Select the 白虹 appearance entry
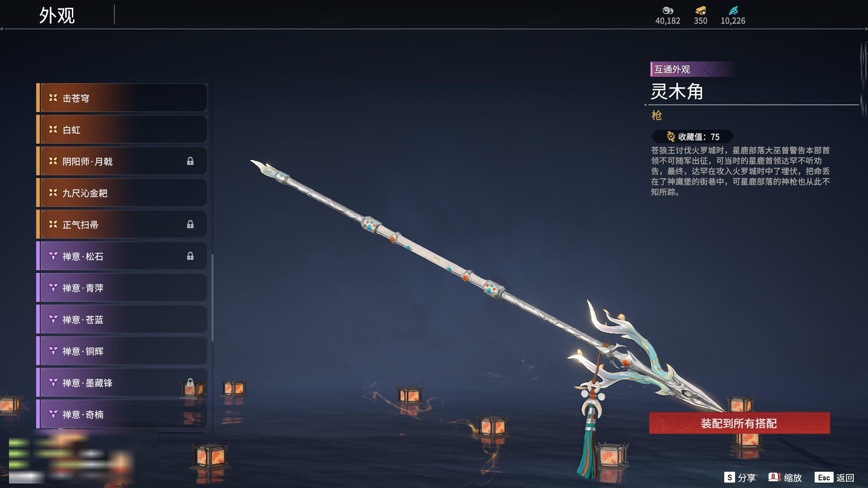The height and width of the screenshot is (488, 868). pos(122,130)
